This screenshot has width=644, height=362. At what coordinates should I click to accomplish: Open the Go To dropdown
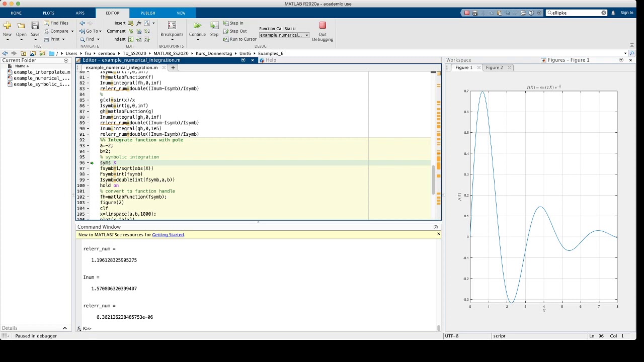coord(92,31)
